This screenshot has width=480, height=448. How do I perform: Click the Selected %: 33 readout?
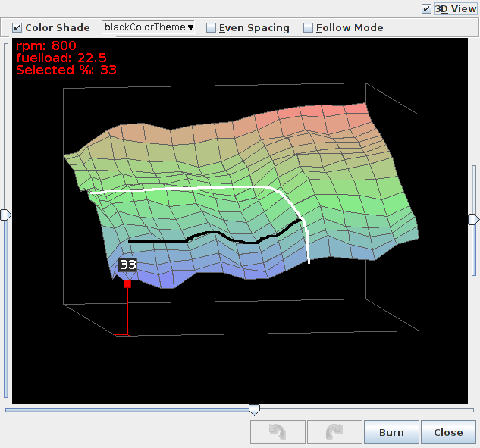click(x=66, y=70)
